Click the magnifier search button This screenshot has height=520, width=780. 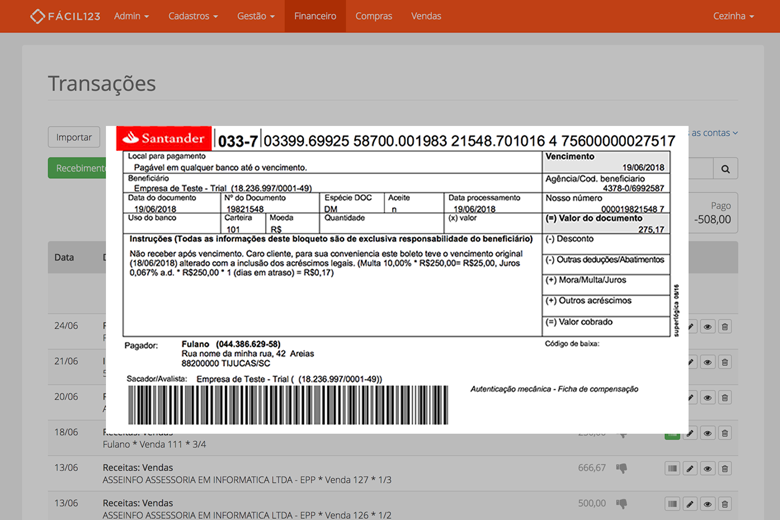coord(726,169)
